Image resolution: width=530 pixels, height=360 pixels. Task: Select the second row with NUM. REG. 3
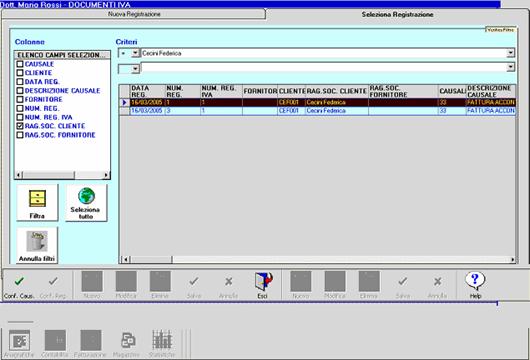pyautogui.click(x=318, y=111)
